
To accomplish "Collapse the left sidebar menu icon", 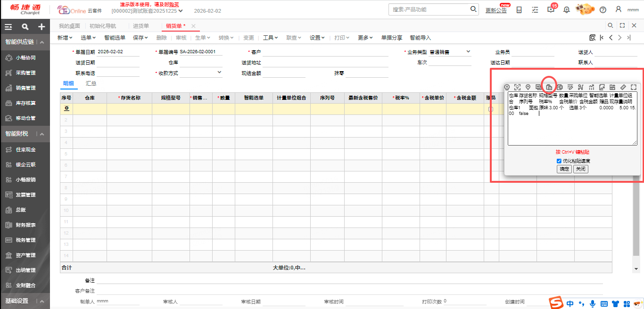I will (8, 27).
